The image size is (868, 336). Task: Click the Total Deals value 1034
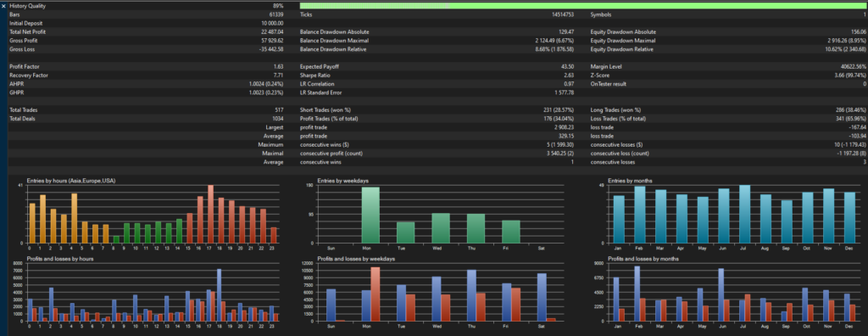pyautogui.click(x=278, y=119)
